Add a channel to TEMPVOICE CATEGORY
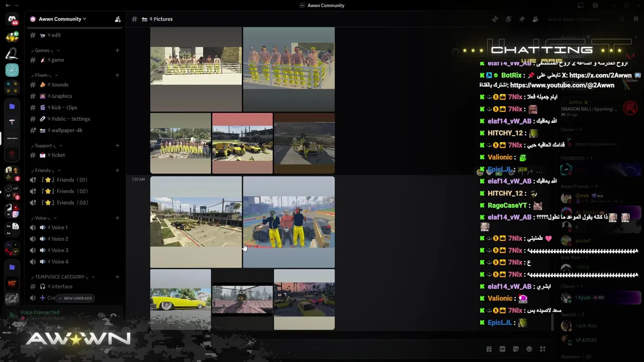Image resolution: width=644 pixels, height=362 pixels. click(117, 277)
